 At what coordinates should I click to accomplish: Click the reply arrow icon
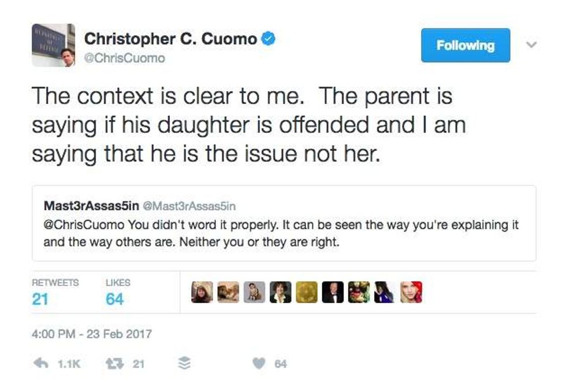pyautogui.click(x=40, y=364)
